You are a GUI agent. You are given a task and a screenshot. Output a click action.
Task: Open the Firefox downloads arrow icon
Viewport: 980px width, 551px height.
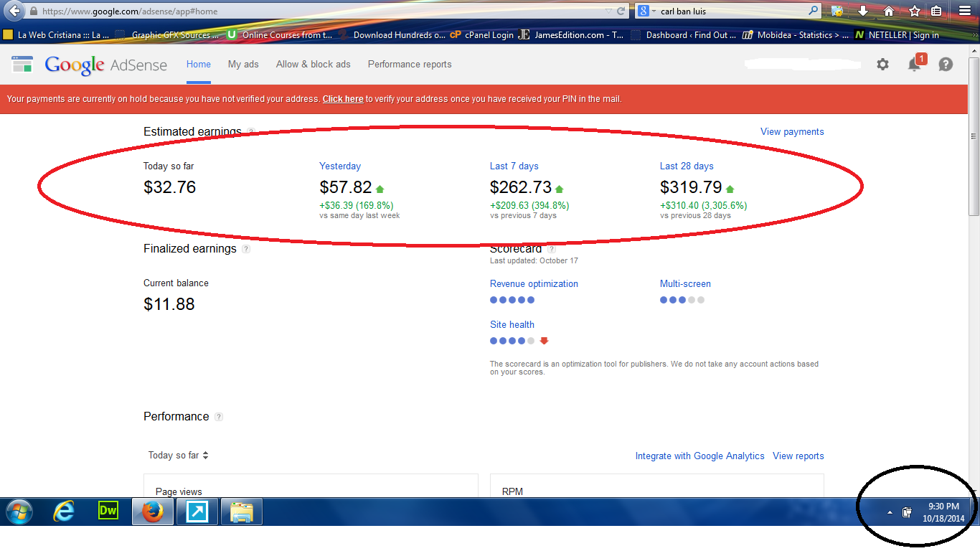coord(863,11)
